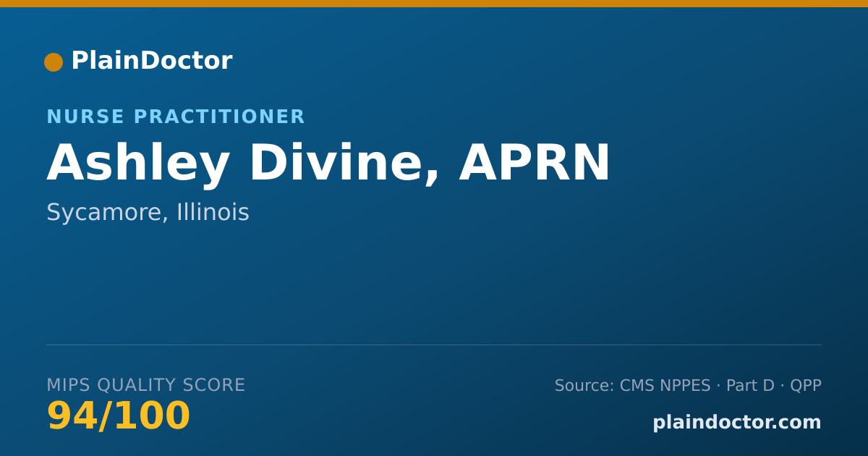Image resolution: width=868 pixels, height=456 pixels.
Task: Click the Source: CMS NPPES citation text
Action: coord(688,386)
